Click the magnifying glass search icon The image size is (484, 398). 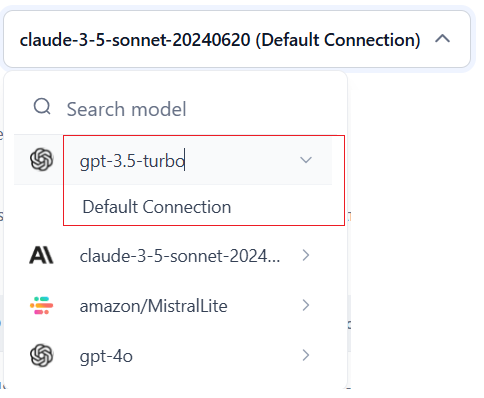click(x=42, y=107)
